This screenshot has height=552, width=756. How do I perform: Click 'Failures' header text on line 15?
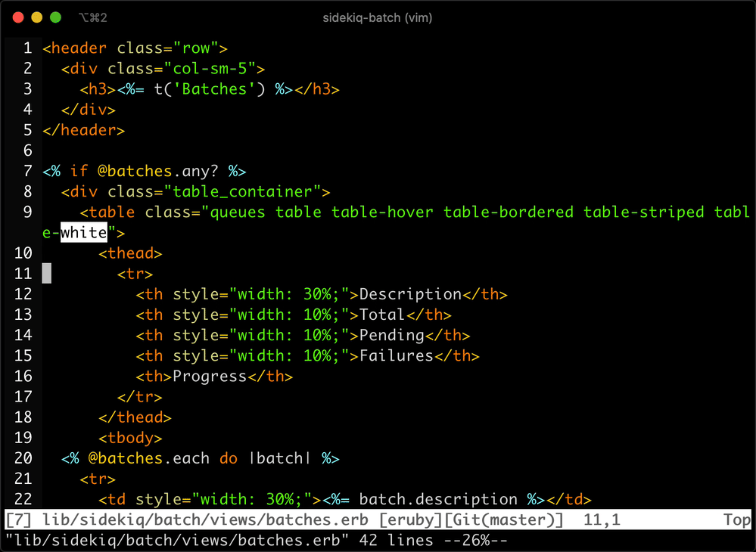pyautogui.click(x=397, y=355)
